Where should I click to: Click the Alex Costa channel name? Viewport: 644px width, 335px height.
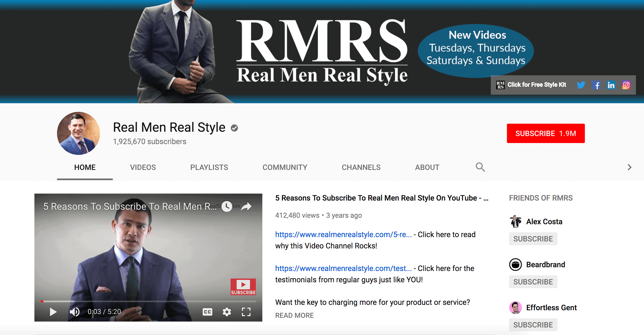544,222
